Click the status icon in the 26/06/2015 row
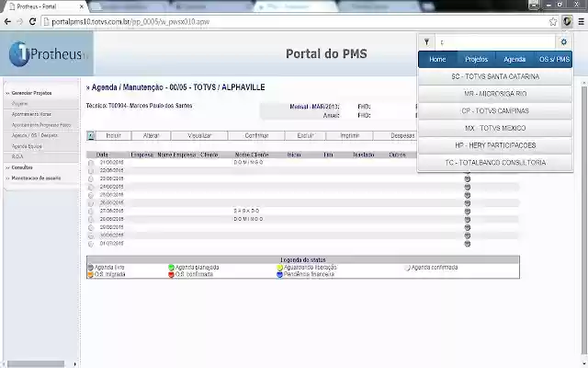 pos(468,203)
